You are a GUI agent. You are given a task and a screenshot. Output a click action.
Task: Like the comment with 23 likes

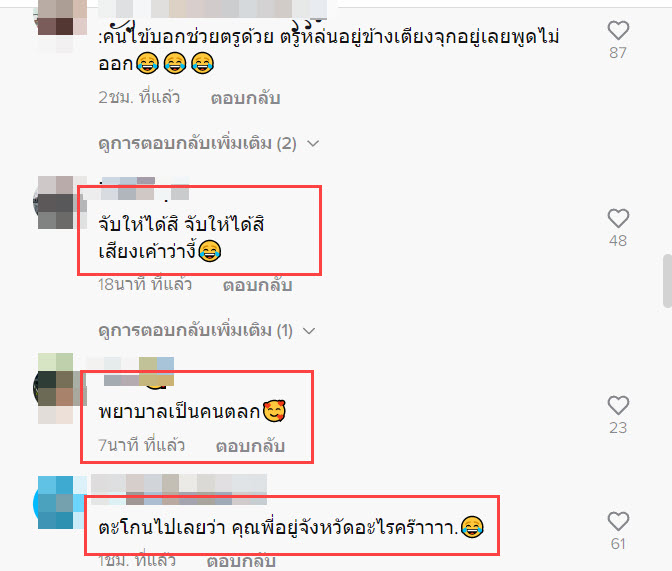[x=618, y=405]
